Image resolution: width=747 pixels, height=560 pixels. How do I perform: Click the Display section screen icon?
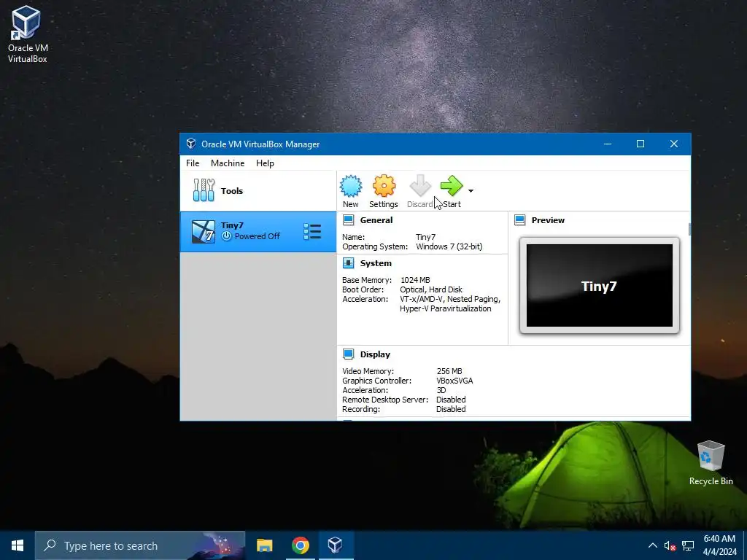coord(348,354)
